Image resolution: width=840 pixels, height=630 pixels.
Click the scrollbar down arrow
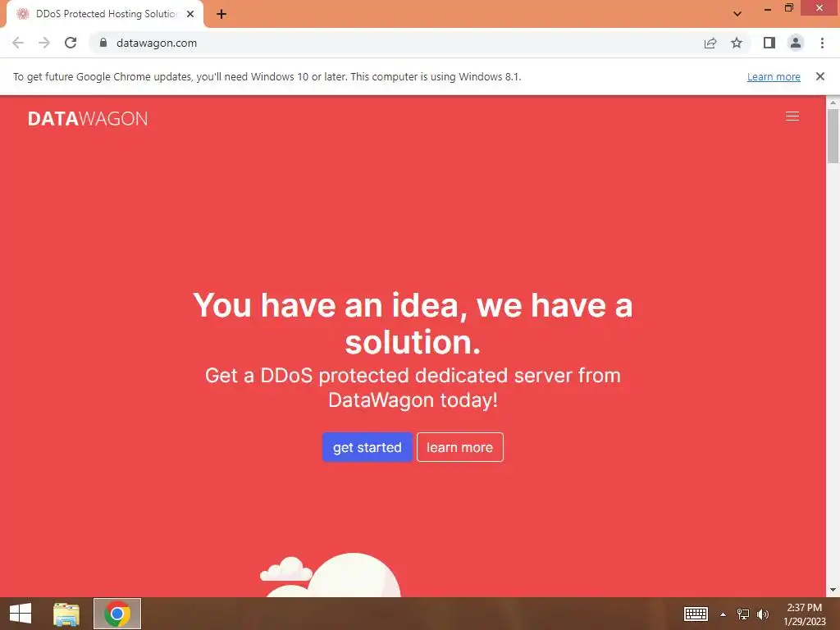[x=833, y=590]
